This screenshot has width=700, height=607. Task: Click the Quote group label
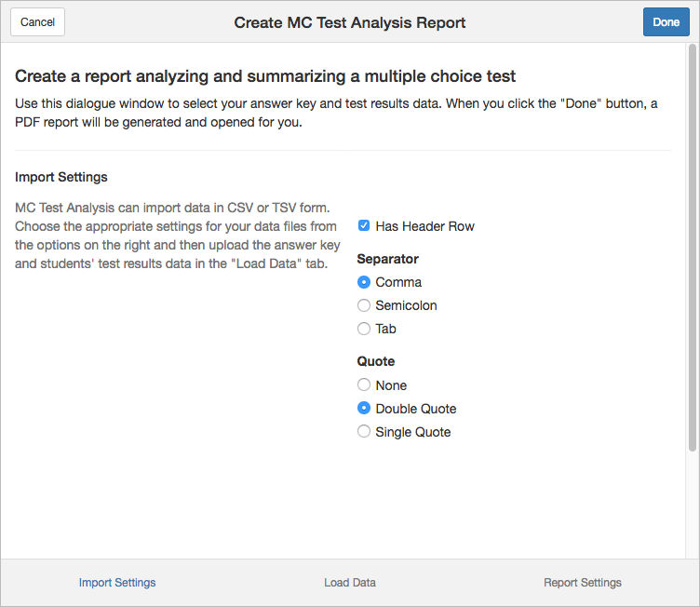(x=376, y=361)
